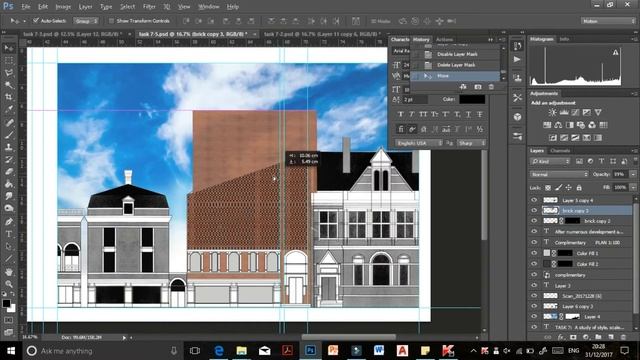Screen dimensions: 640x360
Task: Hide the Color Fill 1 layer
Action: [x=534, y=253]
